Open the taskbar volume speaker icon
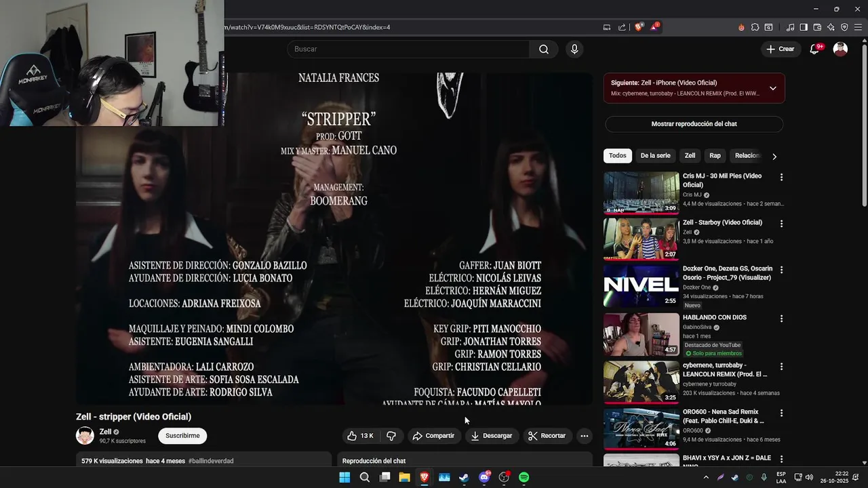This screenshot has width=868, height=488. pyautogui.click(x=809, y=477)
